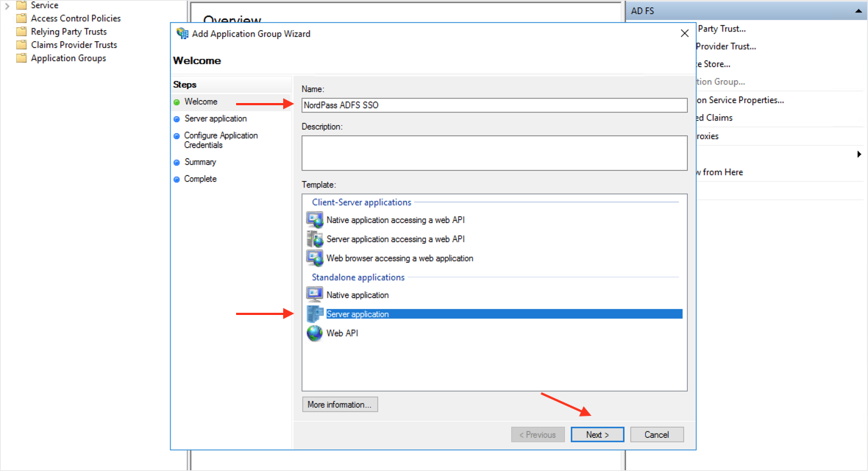The width and height of the screenshot is (868, 471).
Task: Open Relying Party Trusts in the tree
Action: point(68,32)
